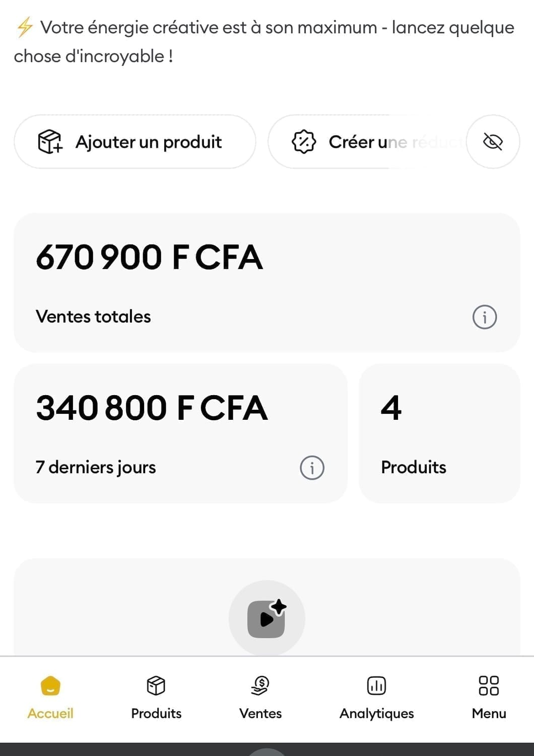Open the Analytiques chart icon
The width and height of the screenshot is (534, 756).
(x=376, y=686)
